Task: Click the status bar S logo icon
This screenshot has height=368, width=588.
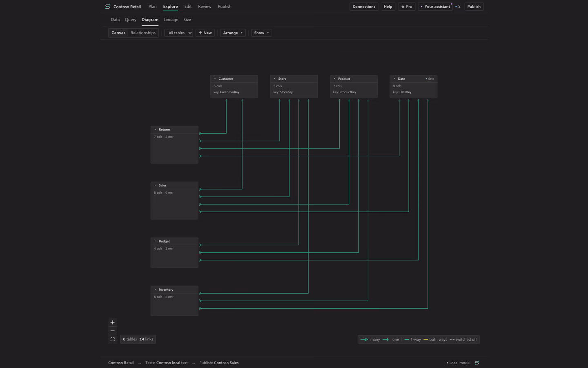Action: 477,363
